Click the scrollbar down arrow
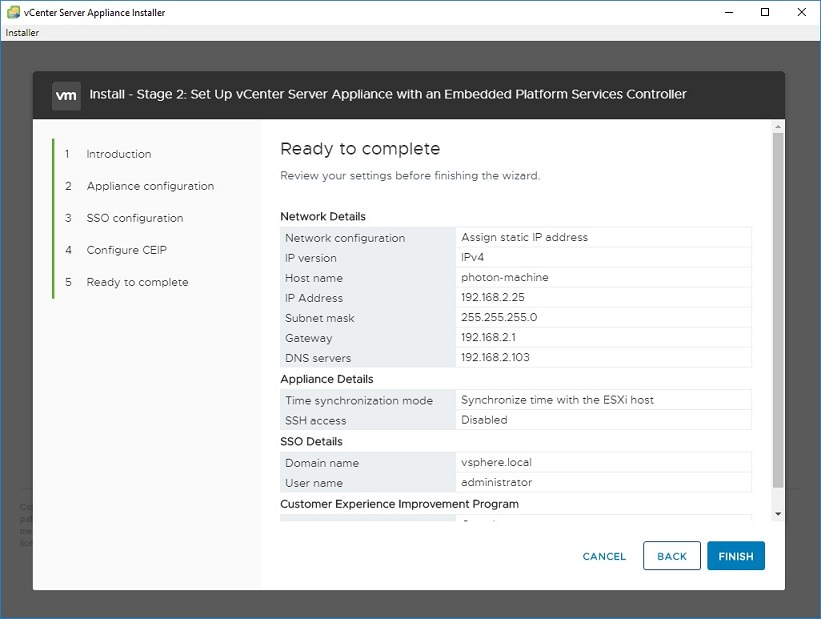Viewport: 821px width, 619px height. (778, 514)
